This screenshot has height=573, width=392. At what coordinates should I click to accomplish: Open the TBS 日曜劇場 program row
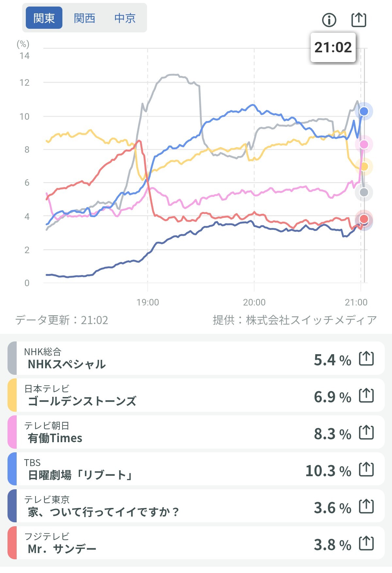(163, 469)
